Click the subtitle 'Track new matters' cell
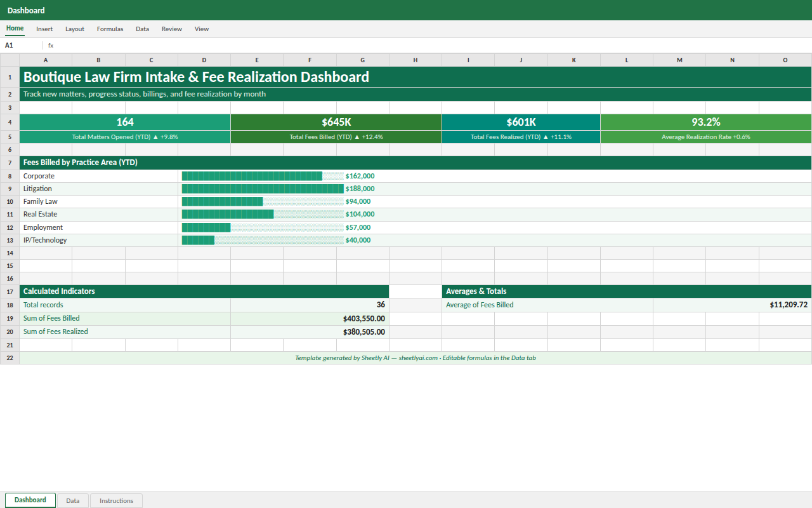This screenshot has width=812, height=508. (416, 94)
